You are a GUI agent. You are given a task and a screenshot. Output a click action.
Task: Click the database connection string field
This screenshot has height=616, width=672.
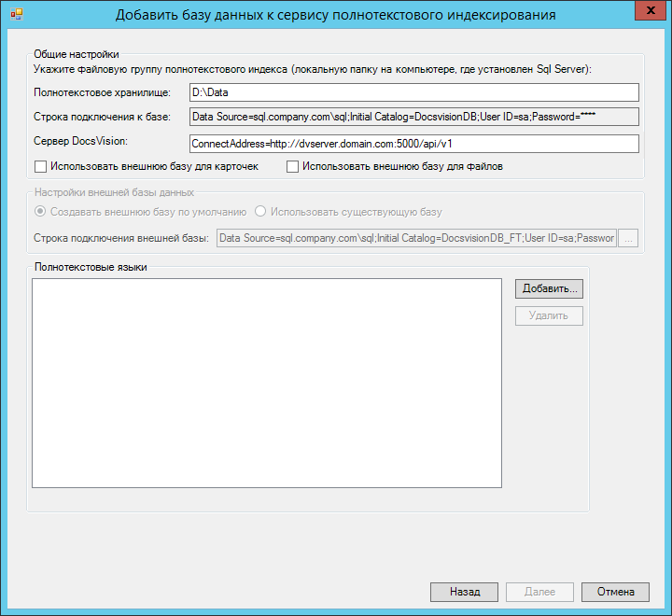coord(413,117)
